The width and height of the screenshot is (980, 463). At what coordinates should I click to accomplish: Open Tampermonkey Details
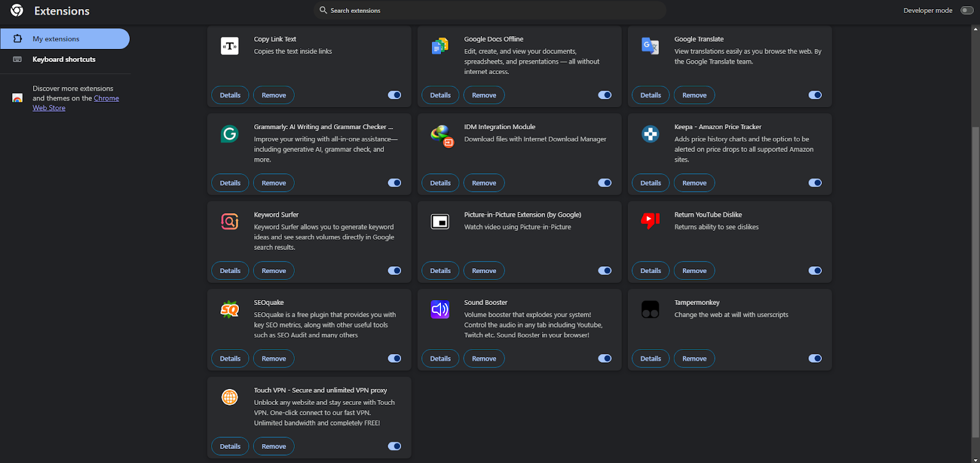click(650, 359)
